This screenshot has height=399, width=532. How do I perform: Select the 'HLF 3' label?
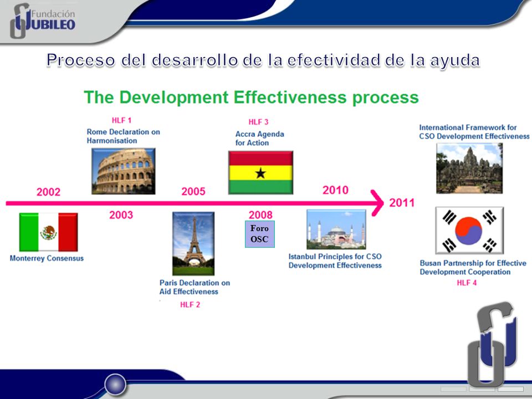click(259, 122)
